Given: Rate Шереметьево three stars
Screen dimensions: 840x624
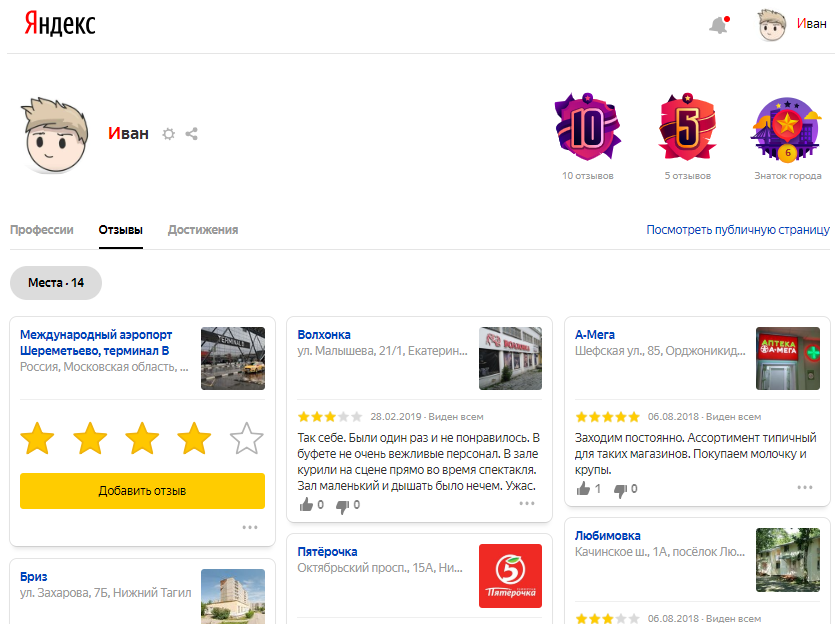Looking at the screenshot, I should point(142,438).
